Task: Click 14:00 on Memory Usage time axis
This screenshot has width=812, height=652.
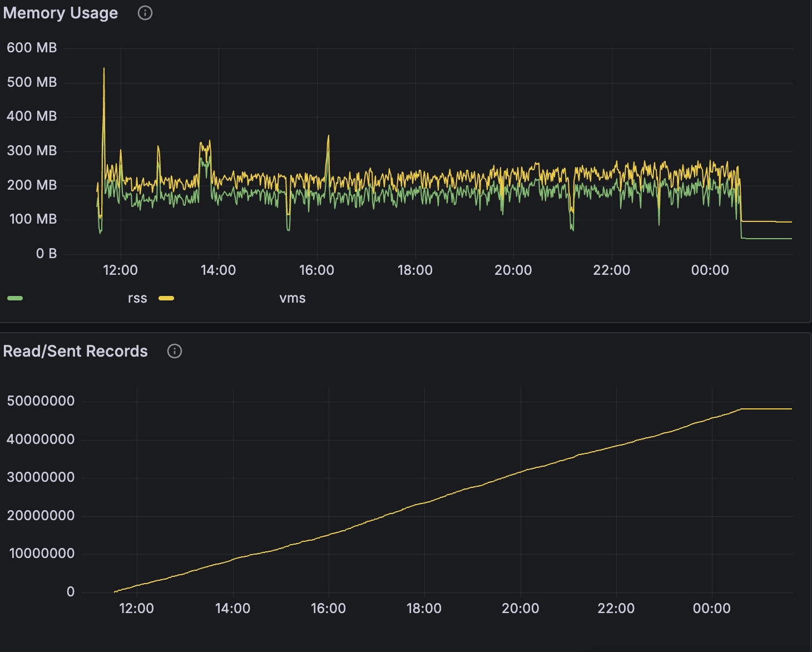Action: coord(218,270)
